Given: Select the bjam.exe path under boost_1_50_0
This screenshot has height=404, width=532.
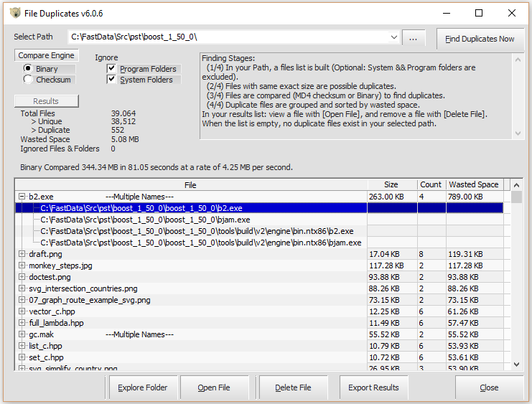Looking at the screenshot, I should pyautogui.click(x=145, y=220).
